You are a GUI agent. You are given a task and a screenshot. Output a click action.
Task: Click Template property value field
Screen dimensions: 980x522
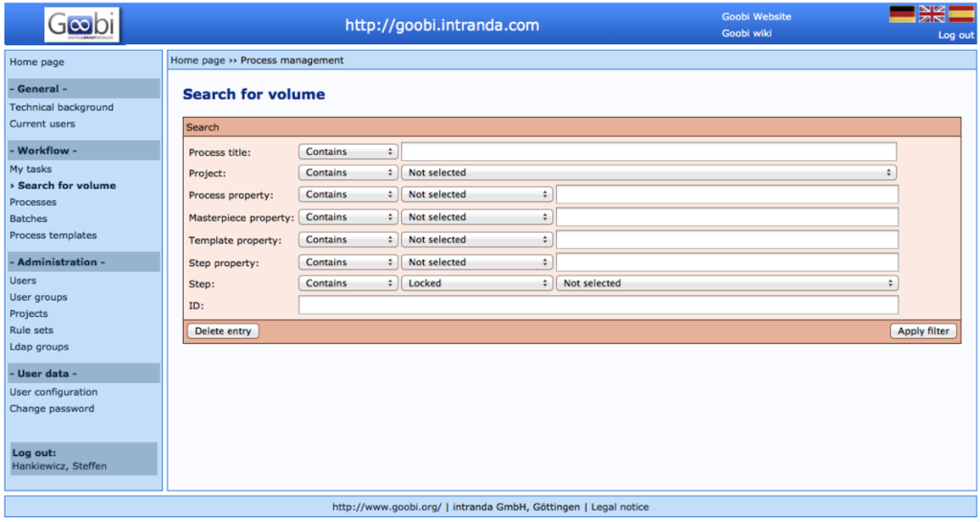(727, 239)
